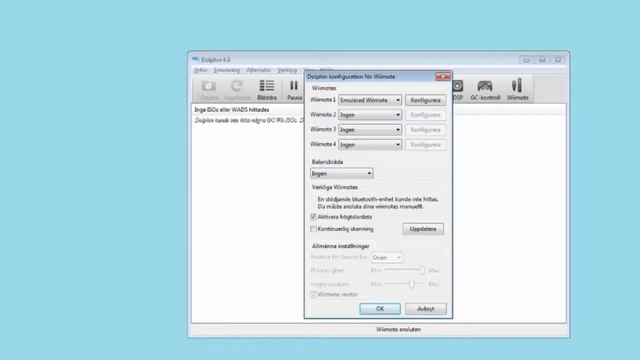Click the 'Wiimote ansluten' status bar text
The height and width of the screenshot is (360, 640).
coord(398,329)
